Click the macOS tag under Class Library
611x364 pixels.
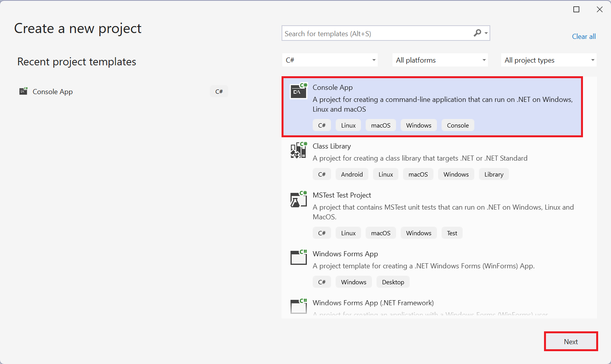click(418, 174)
